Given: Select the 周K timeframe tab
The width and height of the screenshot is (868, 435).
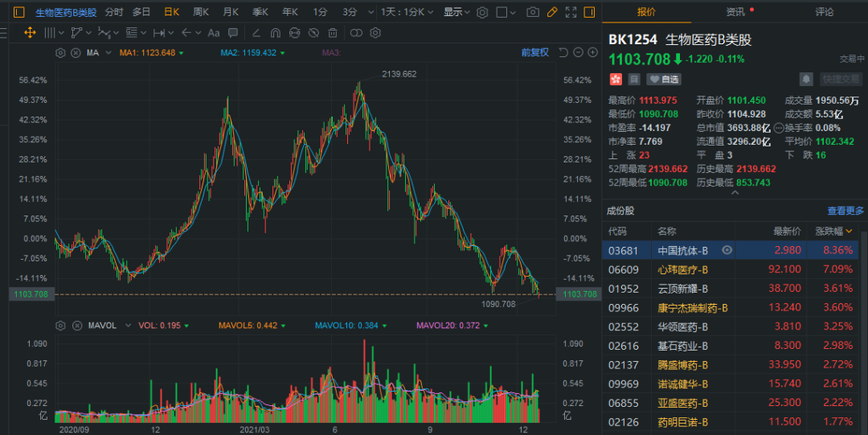Looking at the screenshot, I should pyautogui.click(x=201, y=12).
